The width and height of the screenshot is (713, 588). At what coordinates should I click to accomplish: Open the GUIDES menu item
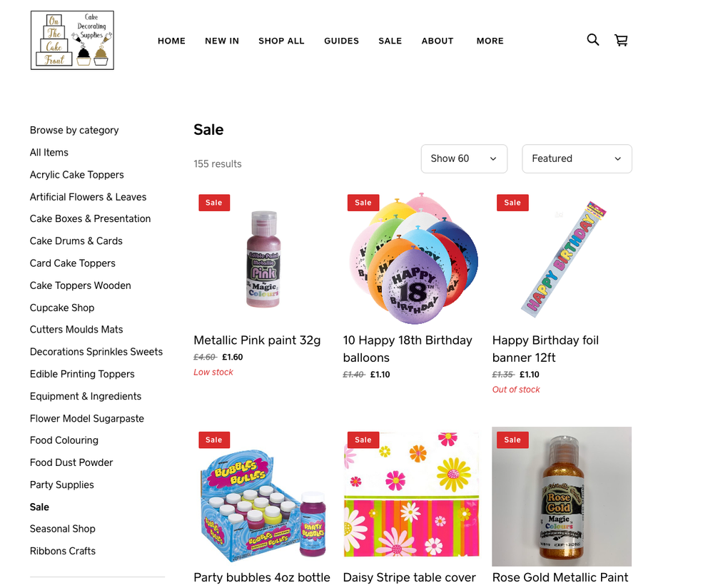coord(341,41)
